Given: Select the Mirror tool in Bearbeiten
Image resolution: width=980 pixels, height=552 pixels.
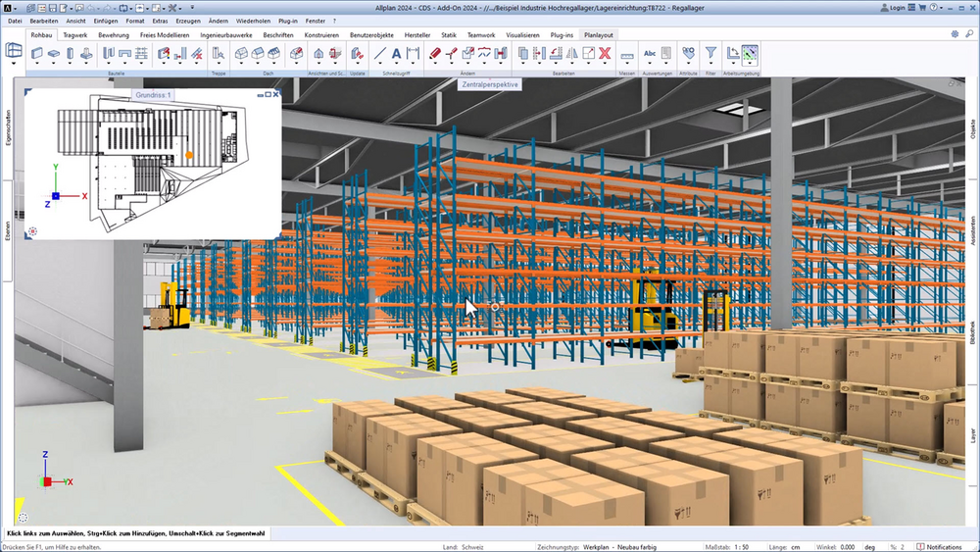Looking at the screenshot, I should point(572,54).
